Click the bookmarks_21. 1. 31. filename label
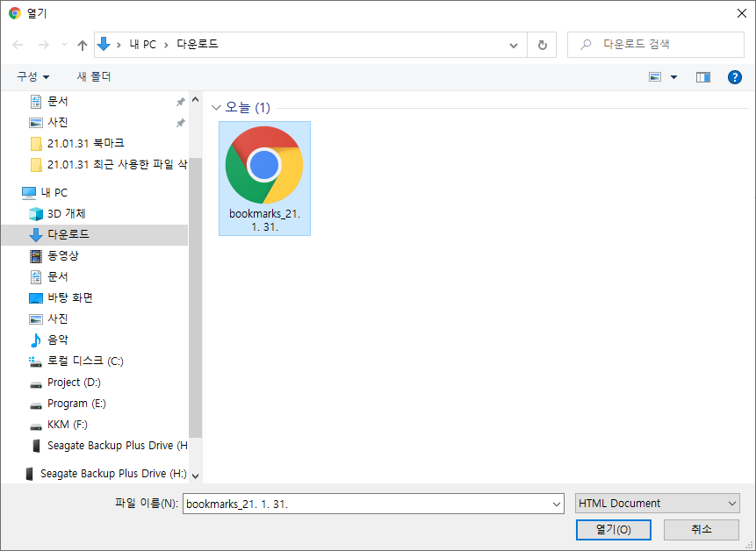Viewport: 756px width, 551px height. [264, 220]
